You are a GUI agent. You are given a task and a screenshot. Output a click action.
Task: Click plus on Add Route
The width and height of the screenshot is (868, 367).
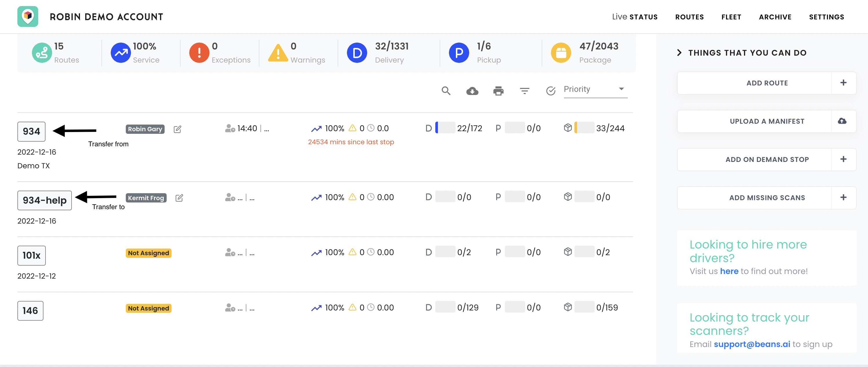[843, 83]
